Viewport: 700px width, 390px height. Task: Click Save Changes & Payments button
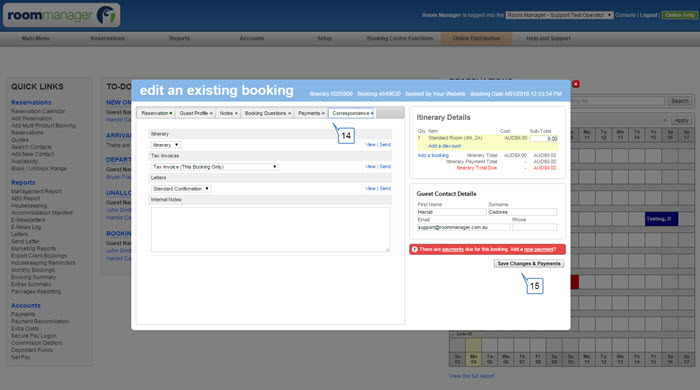[x=529, y=264]
